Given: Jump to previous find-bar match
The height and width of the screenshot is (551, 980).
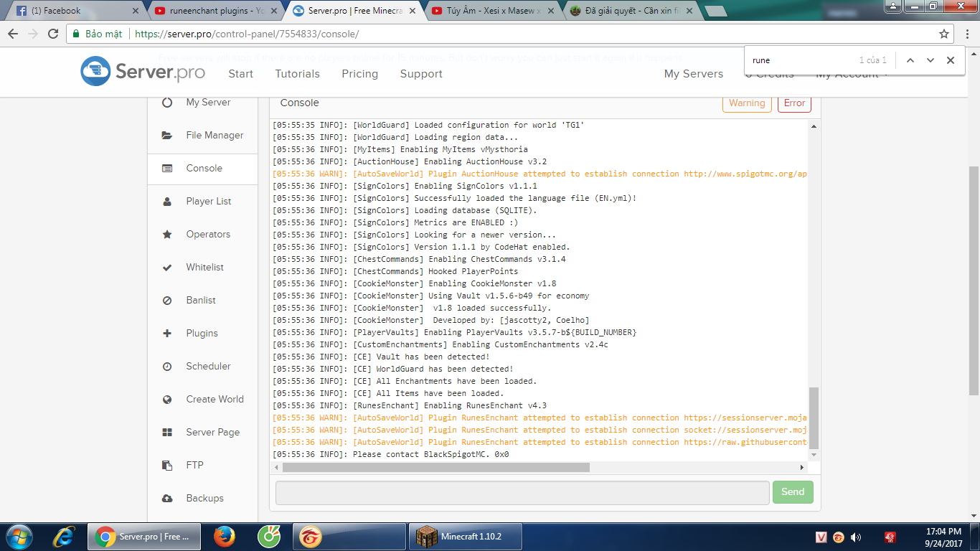Looking at the screenshot, I should (x=910, y=60).
